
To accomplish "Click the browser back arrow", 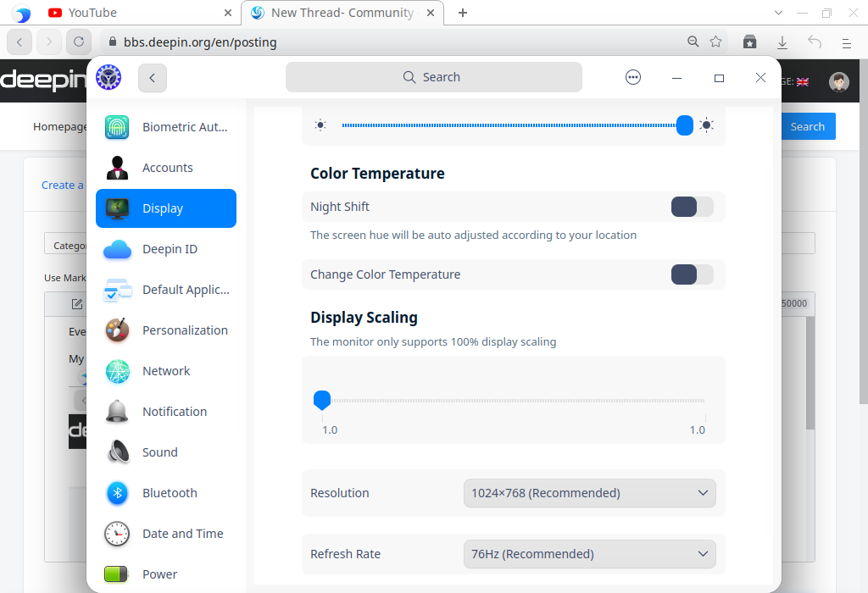I will coord(19,42).
